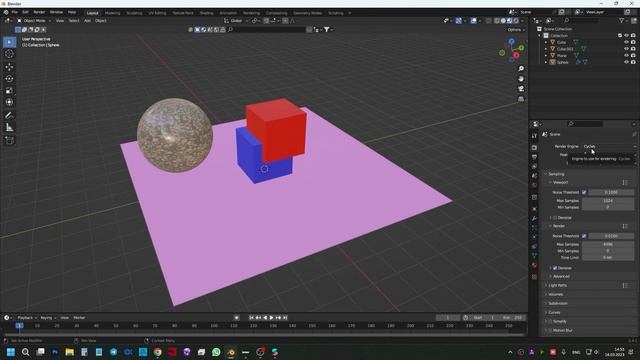Click the timeline current frame field
Screen dimensions: 640x360
click(x=448, y=318)
